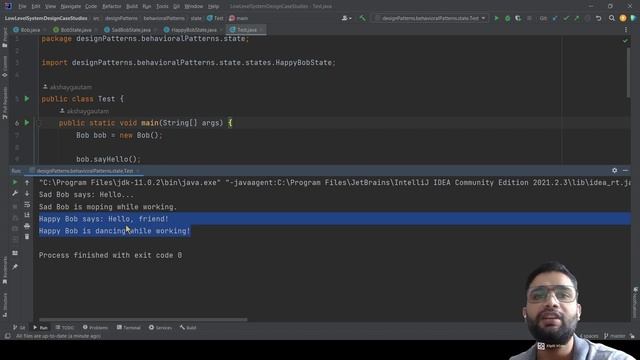
Task: Click the Rerun button in Run panel
Action: coord(15,182)
